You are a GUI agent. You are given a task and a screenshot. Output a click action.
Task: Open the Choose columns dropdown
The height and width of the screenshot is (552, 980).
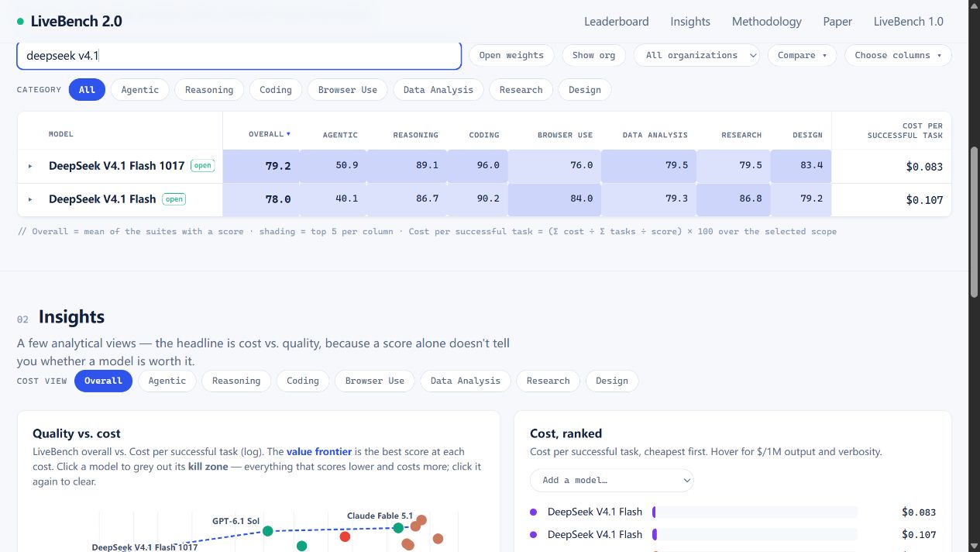coord(898,55)
